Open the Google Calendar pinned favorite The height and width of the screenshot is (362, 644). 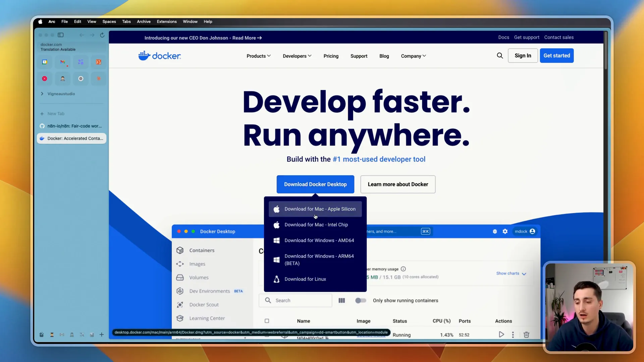pos(45,62)
